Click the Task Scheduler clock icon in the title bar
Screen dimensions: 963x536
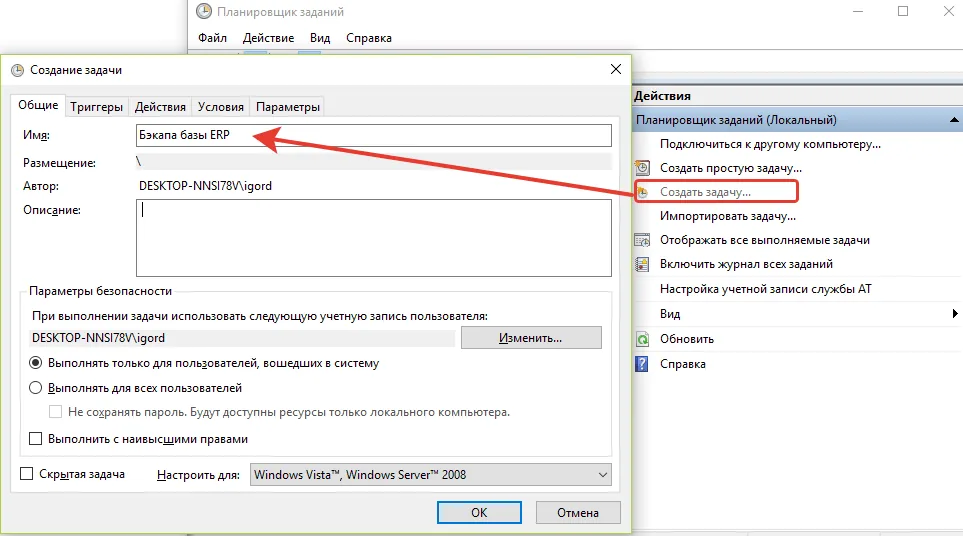203,11
